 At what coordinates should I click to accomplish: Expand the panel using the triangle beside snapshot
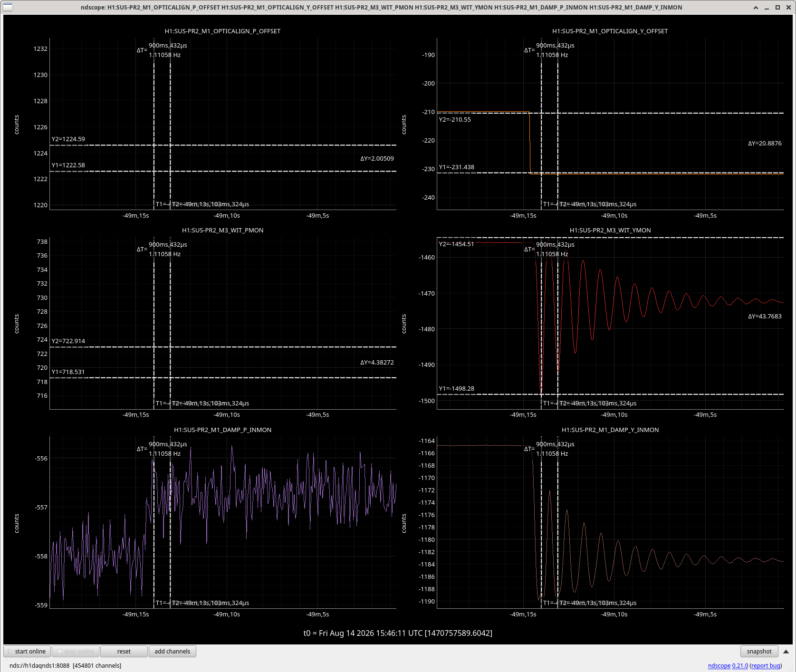(x=786, y=652)
